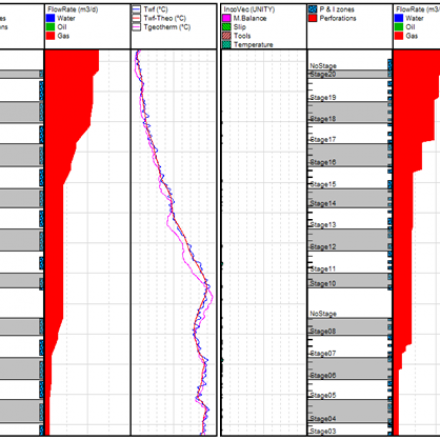Click the Stage03 zone label
Screen dimensions: 440x440
coord(323,431)
